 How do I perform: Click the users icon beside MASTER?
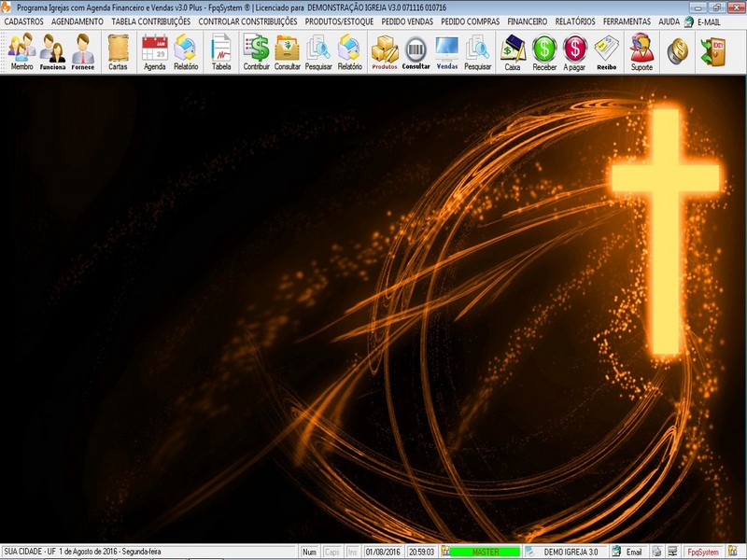tap(445, 552)
